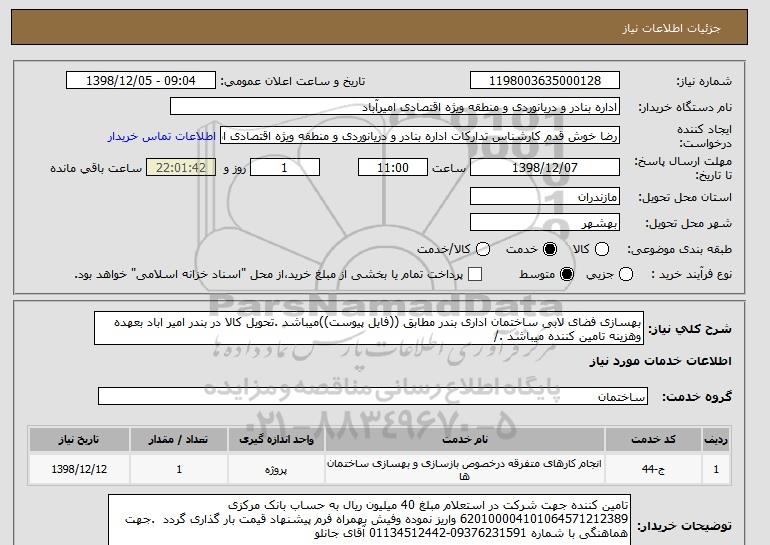Click the تاریخ نیاز column header
Viewport: 770px width, 545px height.
[x=79, y=439]
